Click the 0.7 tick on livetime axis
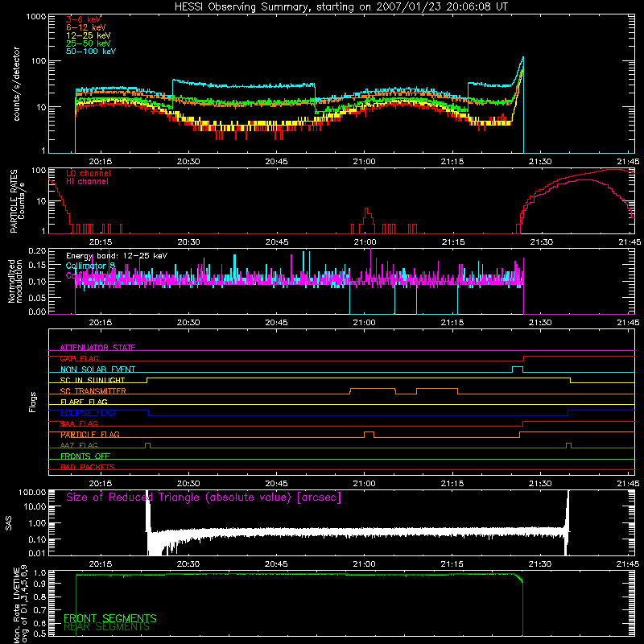The width and height of the screenshot is (644, 644). 41,610
